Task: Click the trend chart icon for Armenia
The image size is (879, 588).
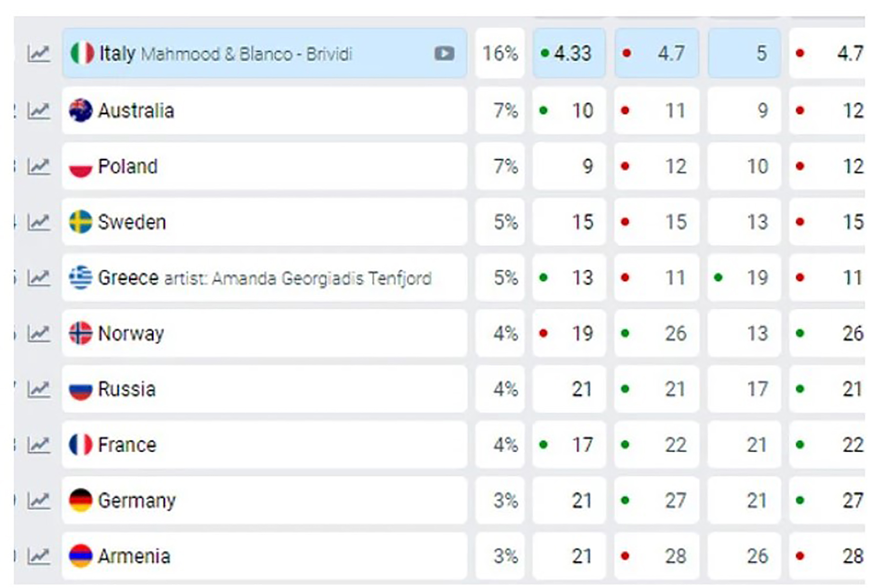Action: [39, 556]
